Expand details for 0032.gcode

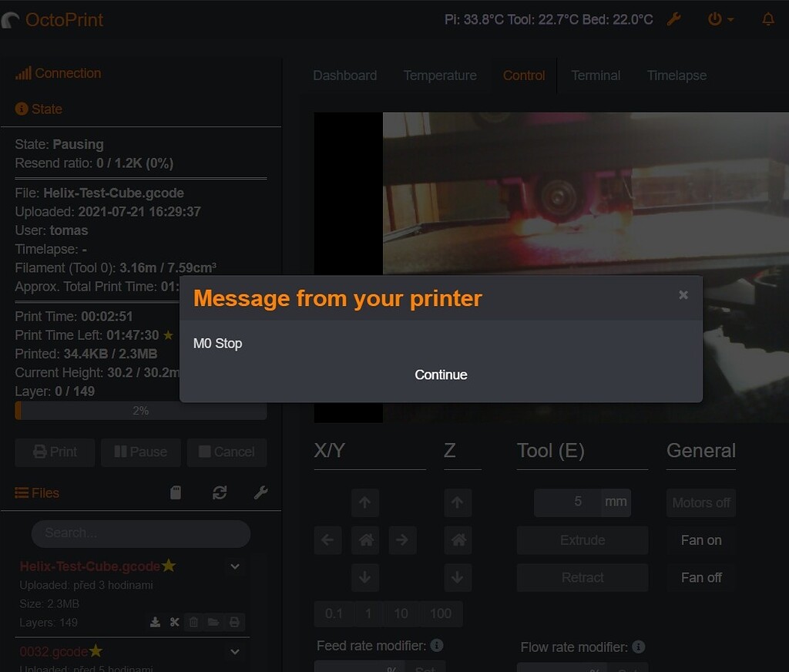pyautogui.click(x=234, y=651)
